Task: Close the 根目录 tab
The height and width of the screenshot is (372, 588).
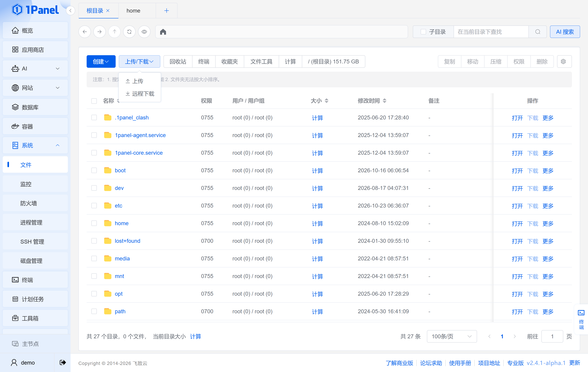Action: (x=108, y=11)
